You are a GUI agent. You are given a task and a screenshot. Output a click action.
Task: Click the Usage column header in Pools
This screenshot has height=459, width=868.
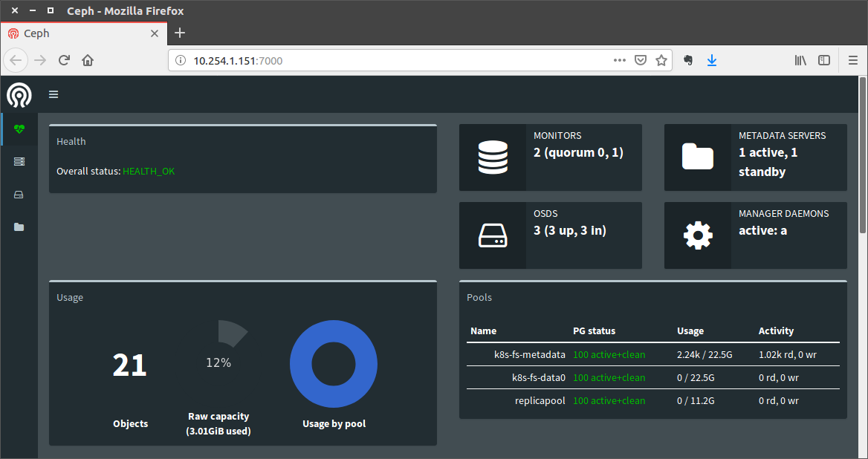pos(690,331)
